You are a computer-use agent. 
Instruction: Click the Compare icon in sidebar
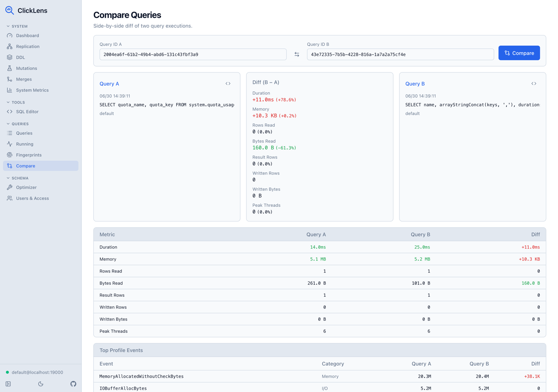click(10, 166)
